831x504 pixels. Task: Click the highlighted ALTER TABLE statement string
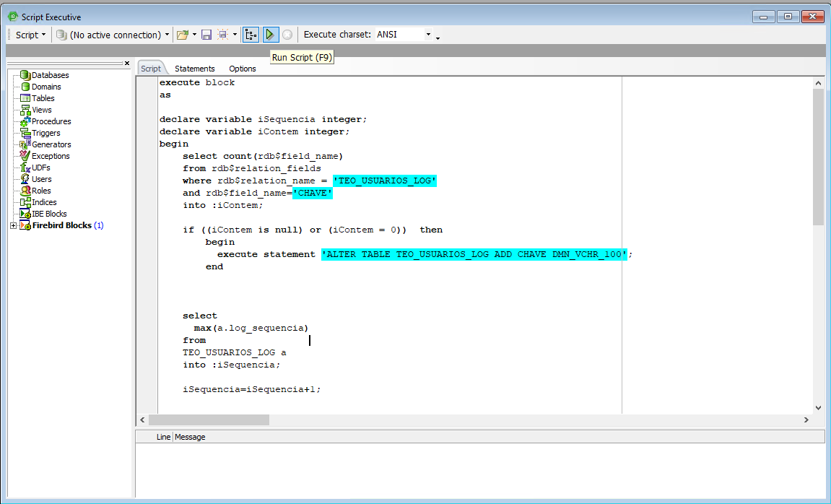[x=474, y=254]
